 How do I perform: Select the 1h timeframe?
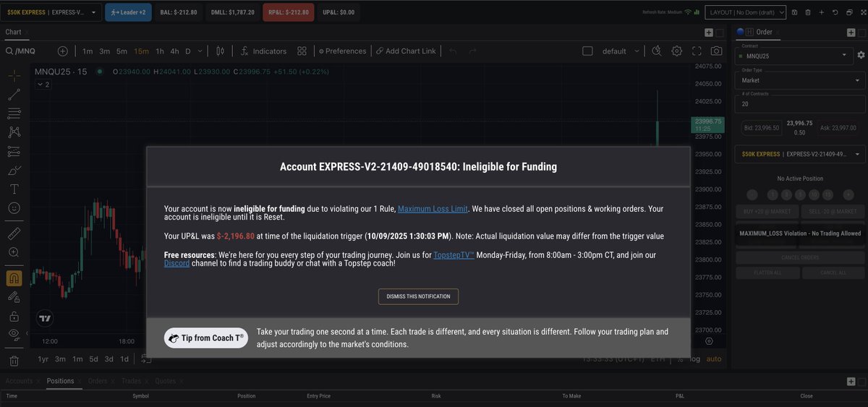(x=160, y=51)
